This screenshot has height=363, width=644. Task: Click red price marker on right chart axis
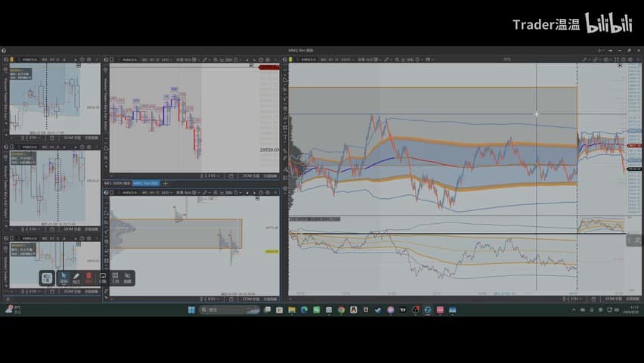(x=635, y=145)
